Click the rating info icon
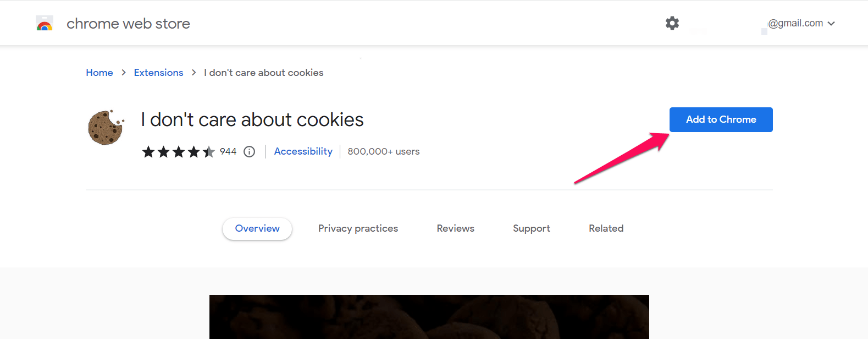Viewport: 868px width, 339px height. [250, 152]
